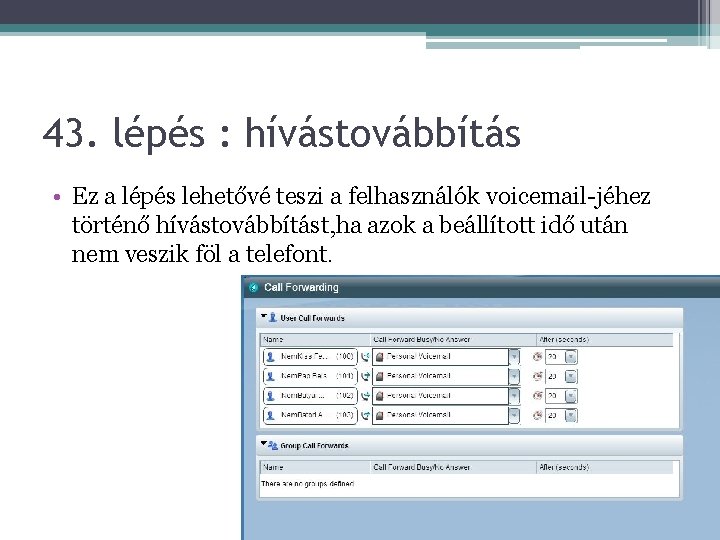The image size is (720, 540).
Task: Click user icon for extension 103
Action: tap(270, 415)
